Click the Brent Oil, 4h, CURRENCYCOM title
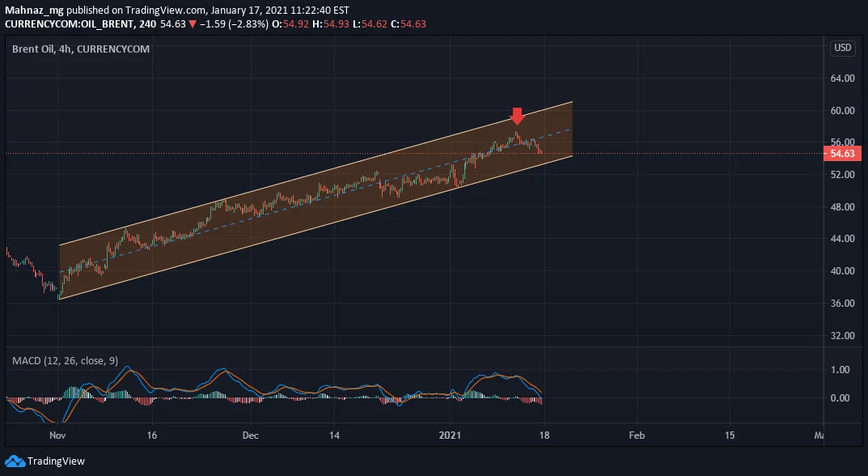868x476 pixels. tap(81, 49)
